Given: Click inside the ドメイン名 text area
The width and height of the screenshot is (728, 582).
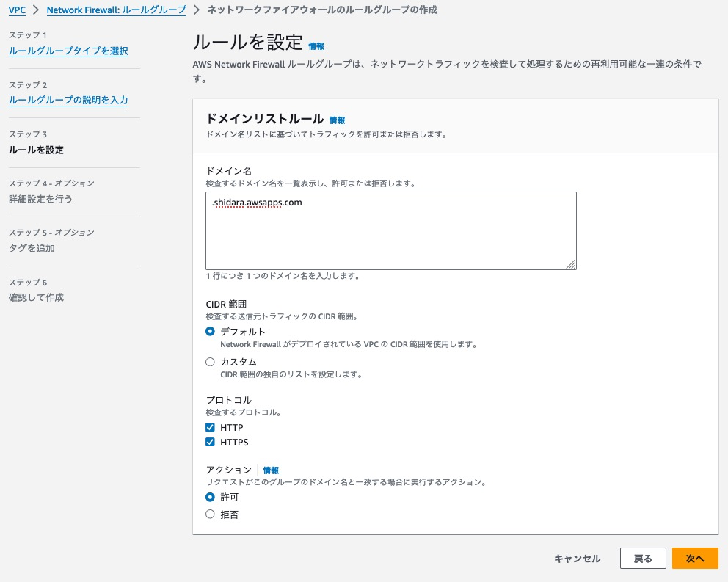Looking at the screenshot, I should (x=391, y=231).
